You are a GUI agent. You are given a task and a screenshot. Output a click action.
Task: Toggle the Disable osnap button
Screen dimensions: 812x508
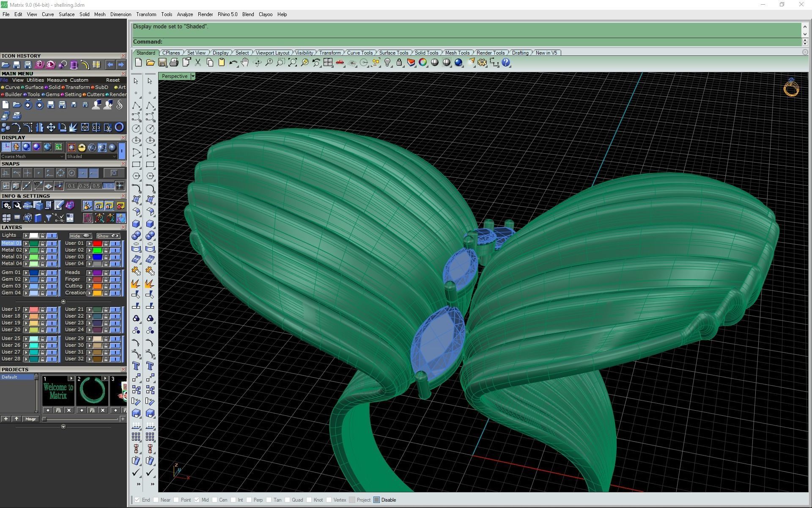coord(377,500)
